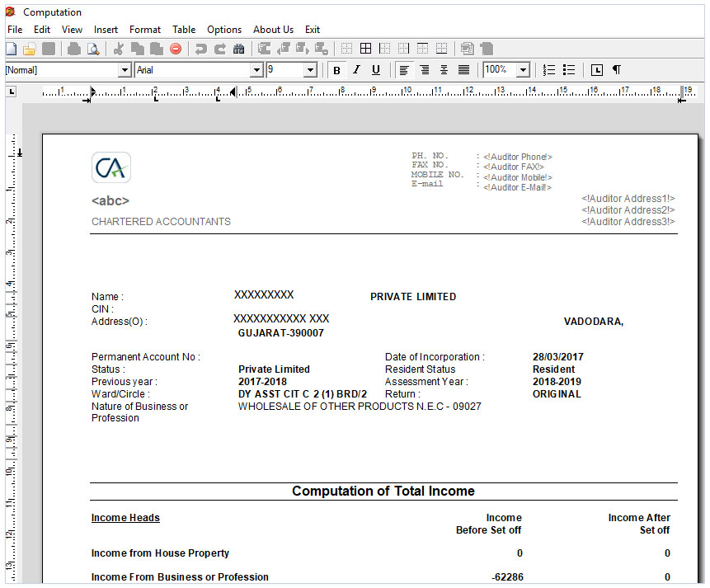Cut the selection with the scissors icon
The image size is (710, 588).
click(x=119, y=49)
